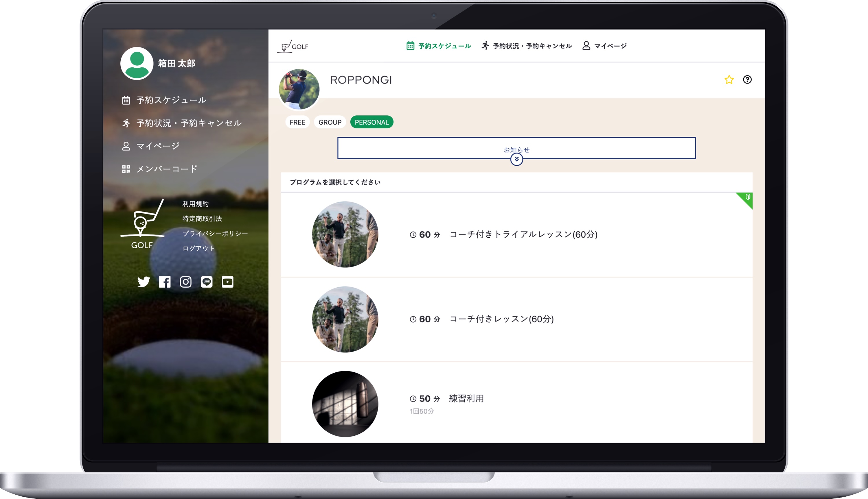Click the 箱田 太郎 user name
The width and height of the screenshot is (868, 499).
(176, 63)
